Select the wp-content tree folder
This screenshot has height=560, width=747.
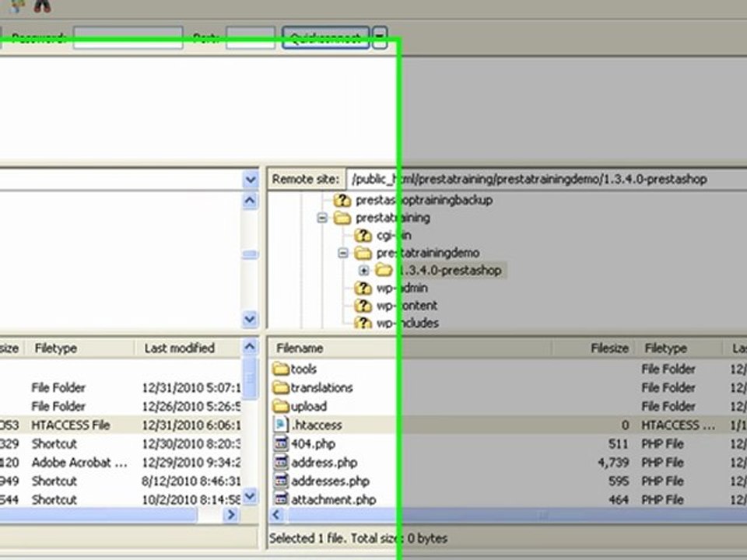pyautogui.click(x=407, y=306)
